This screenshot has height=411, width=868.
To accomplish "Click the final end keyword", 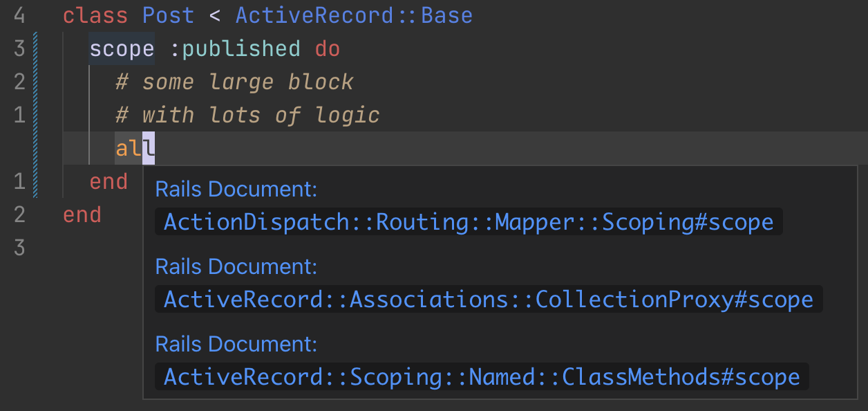I will pos(82,214).
